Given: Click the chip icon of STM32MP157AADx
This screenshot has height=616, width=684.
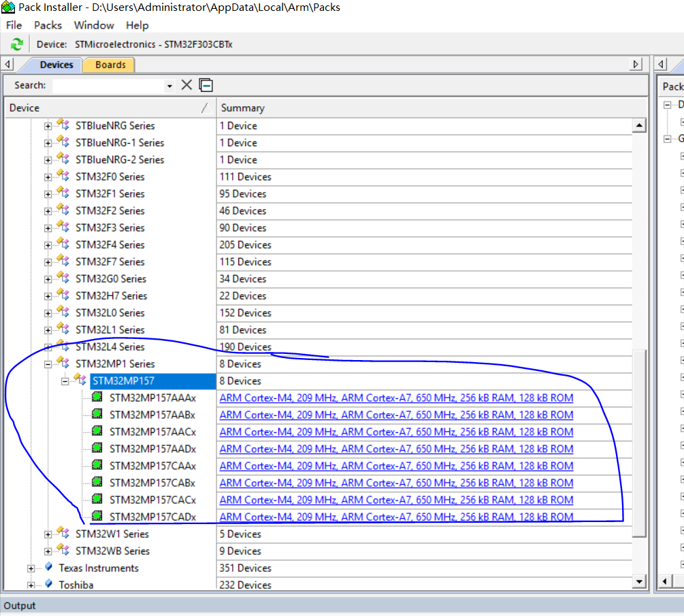Looking at the screenshot, I should point(97,448).
